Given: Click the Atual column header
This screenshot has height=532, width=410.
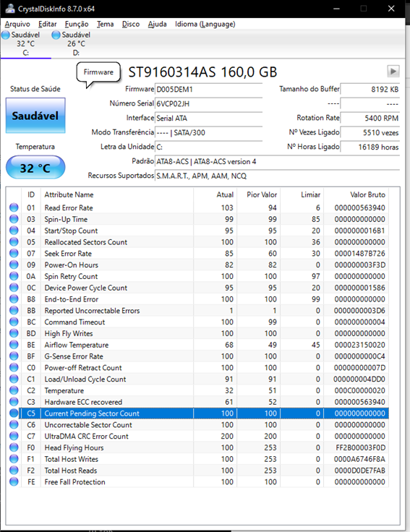Looking at the screenshot, I should [x=215, y=194].
